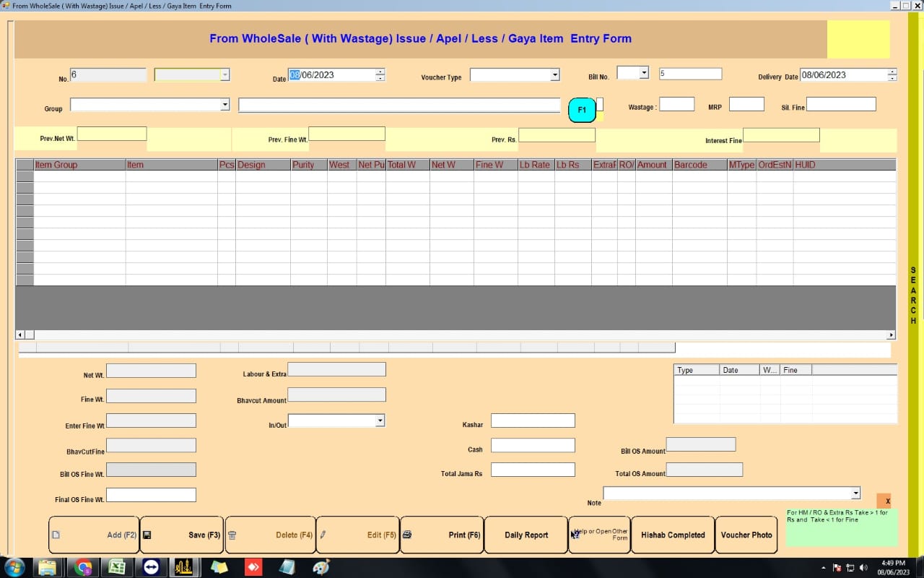Expand the Group dropdown list
Viewport: 924px width, 578px height.
(x=225, y=105)
